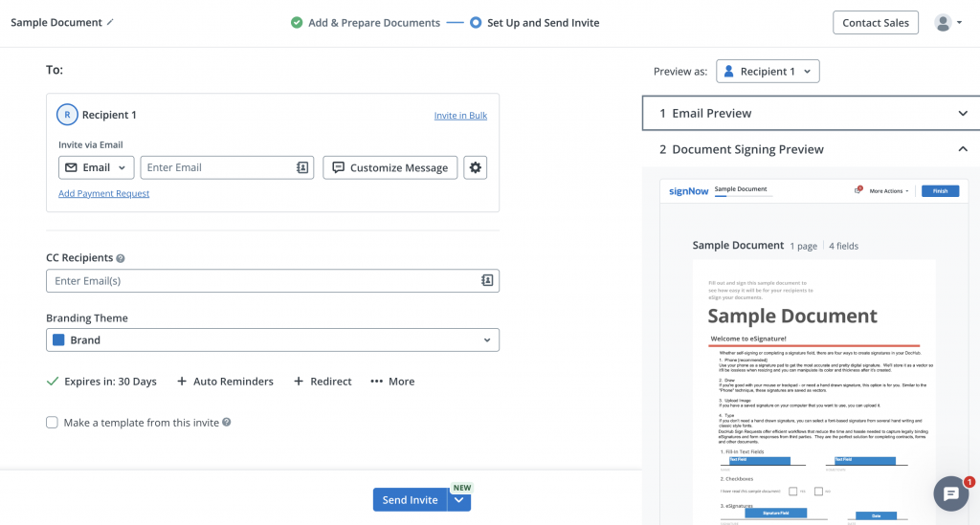Viewport: 980px width, 525px height.
Task: Expand the Email Preview section
Action: 811,113
